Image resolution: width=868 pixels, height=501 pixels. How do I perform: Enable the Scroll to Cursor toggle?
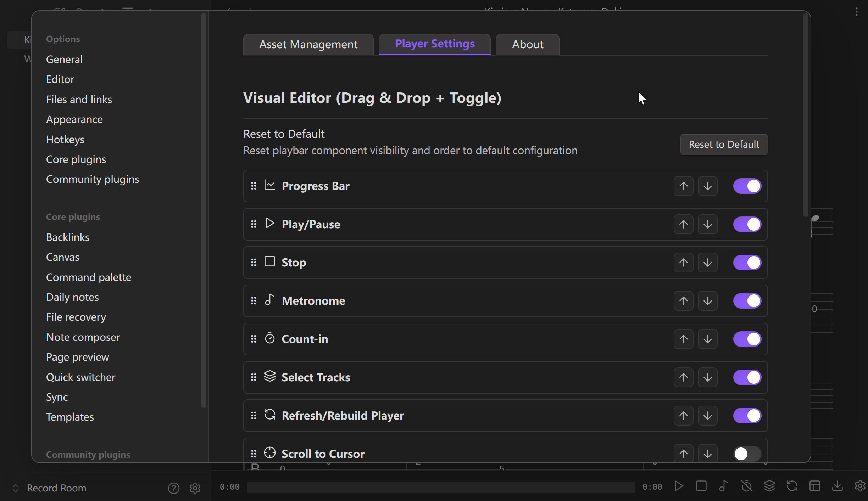[747, 454]
